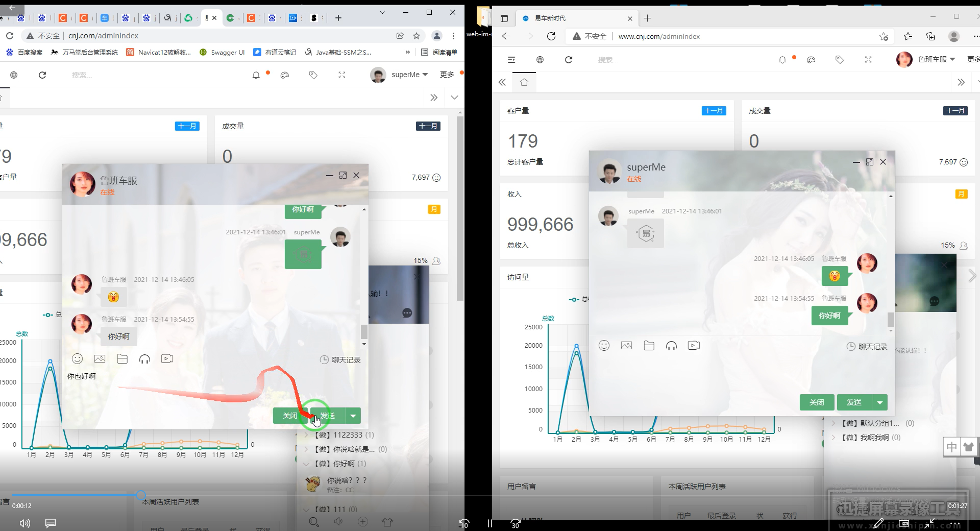Open home tab in right admin page
This screenshot has height=531, width=980.
point(524,82)
